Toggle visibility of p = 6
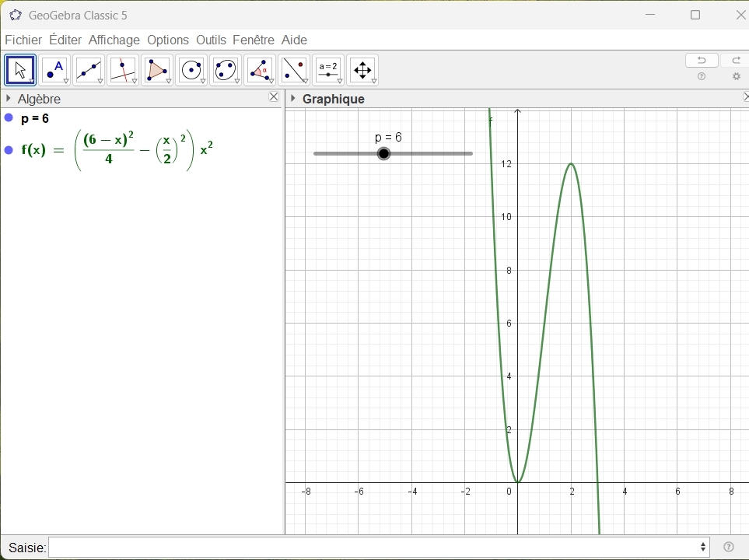 click(x=9, y=117)
